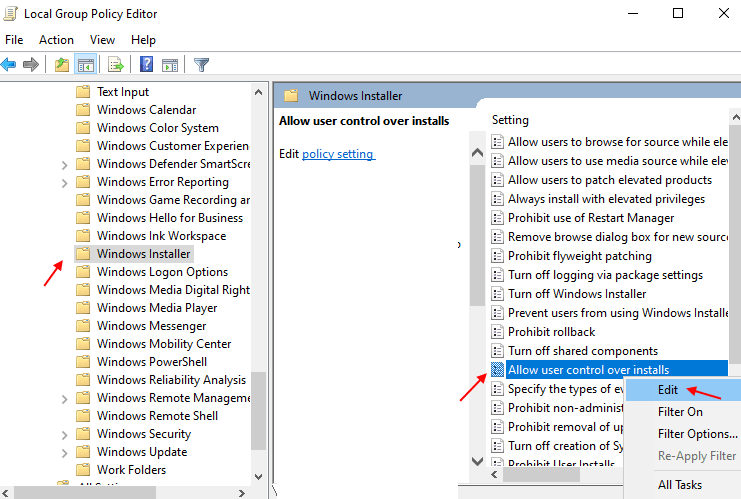Select the Windows Reliability Analysis folder
This screenshot has width=741, height=499.
(171, 380)
